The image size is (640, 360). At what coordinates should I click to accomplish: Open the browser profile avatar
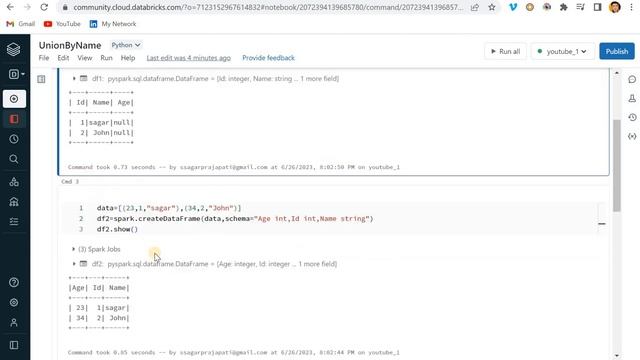615,7
